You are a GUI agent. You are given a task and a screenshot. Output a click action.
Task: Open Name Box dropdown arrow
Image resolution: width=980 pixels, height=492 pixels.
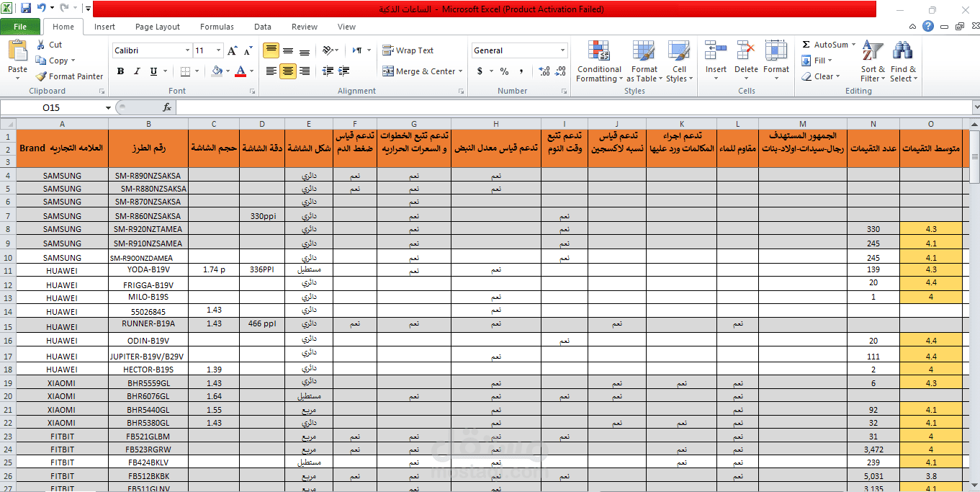tap(109, 107)
